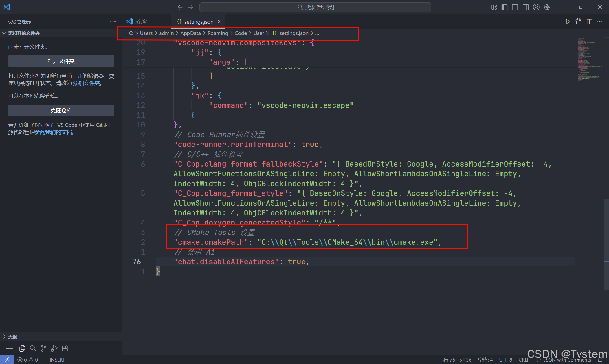Open the Accounts profile icon in title bar
Screen dimensions: 609x364
(x=536, y=7)
